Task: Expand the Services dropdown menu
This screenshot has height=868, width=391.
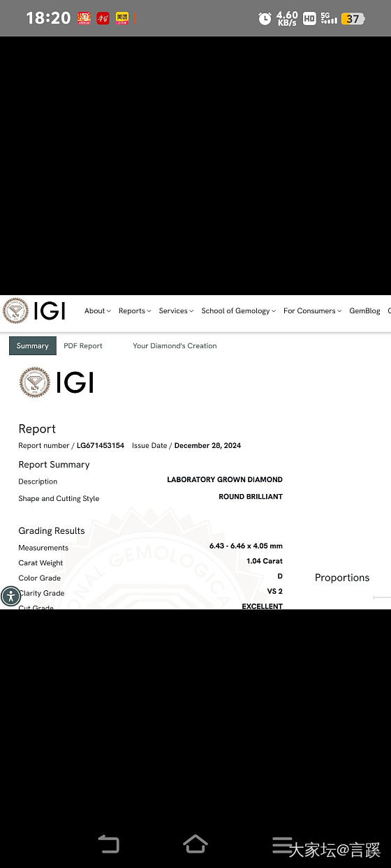Action: pos(176,311)
